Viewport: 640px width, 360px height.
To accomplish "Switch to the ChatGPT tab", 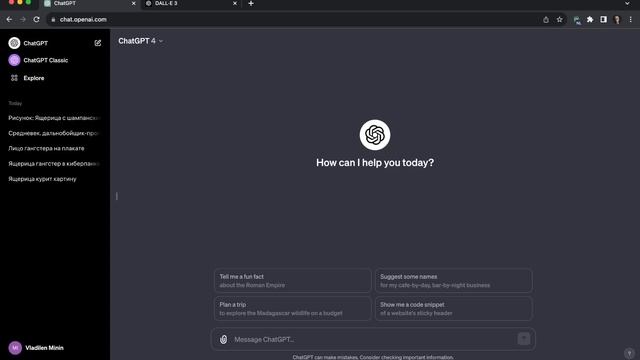I will (90, 4).
